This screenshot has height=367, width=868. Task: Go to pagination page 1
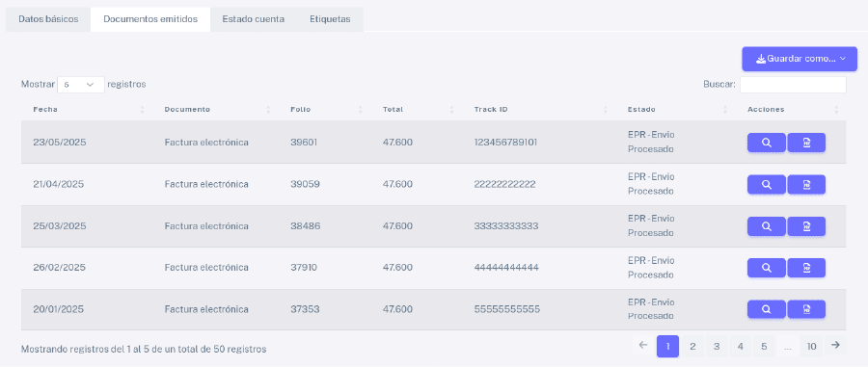pos(668,347)
